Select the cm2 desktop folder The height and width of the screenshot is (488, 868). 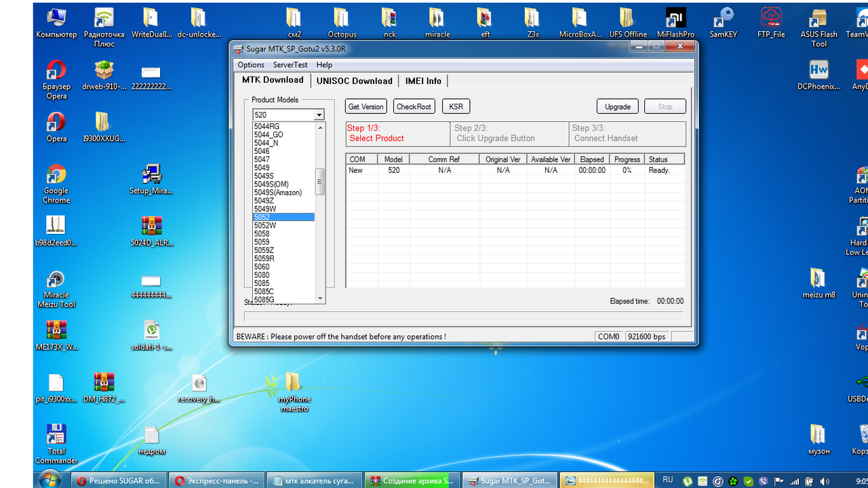pos(294,23)
